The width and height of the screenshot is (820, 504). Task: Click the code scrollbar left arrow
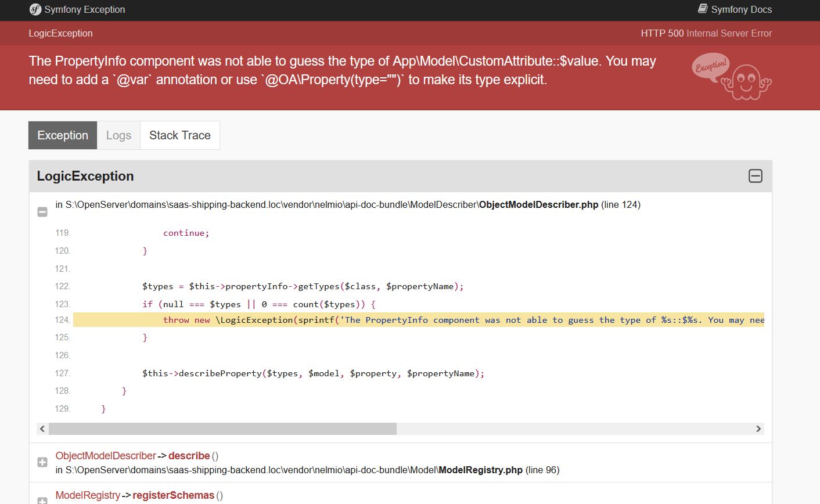(x=42, y=429)
